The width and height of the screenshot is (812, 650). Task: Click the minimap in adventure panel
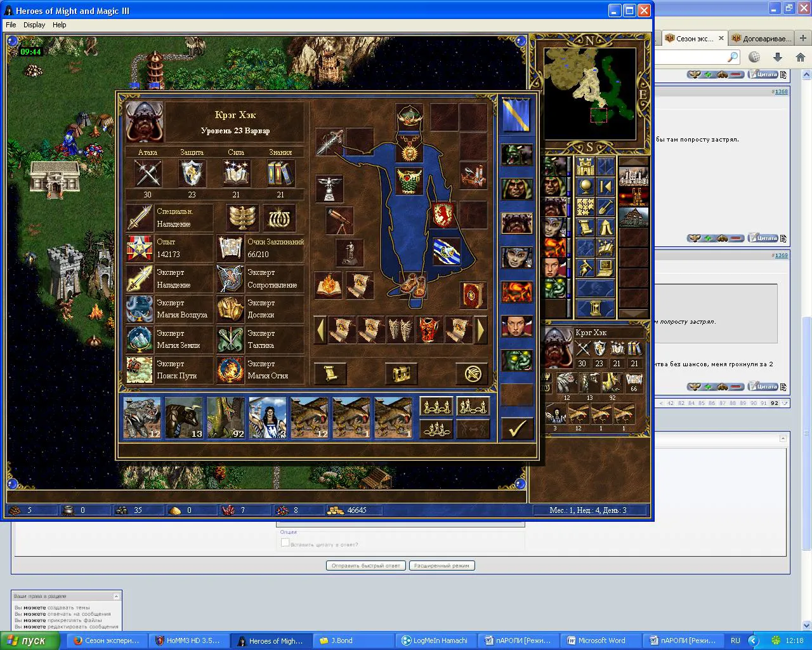tap(590, 93)
